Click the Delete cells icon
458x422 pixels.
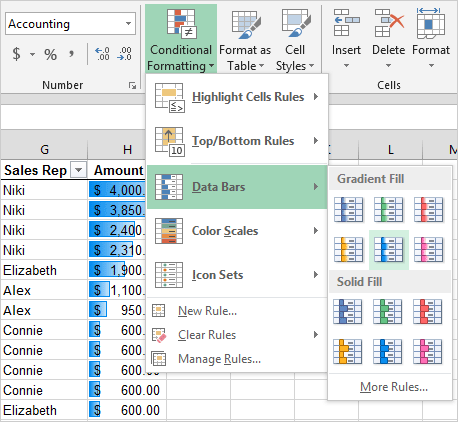389,23
